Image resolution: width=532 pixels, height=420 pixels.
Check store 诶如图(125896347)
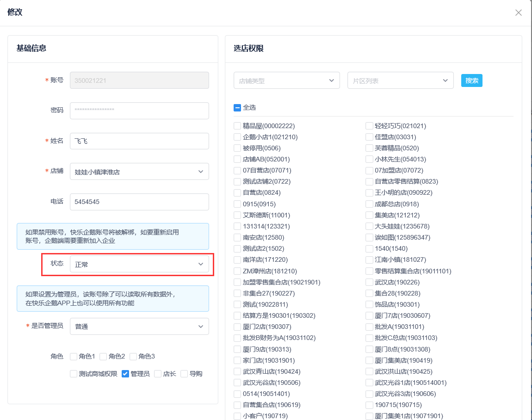coord(369,237)
